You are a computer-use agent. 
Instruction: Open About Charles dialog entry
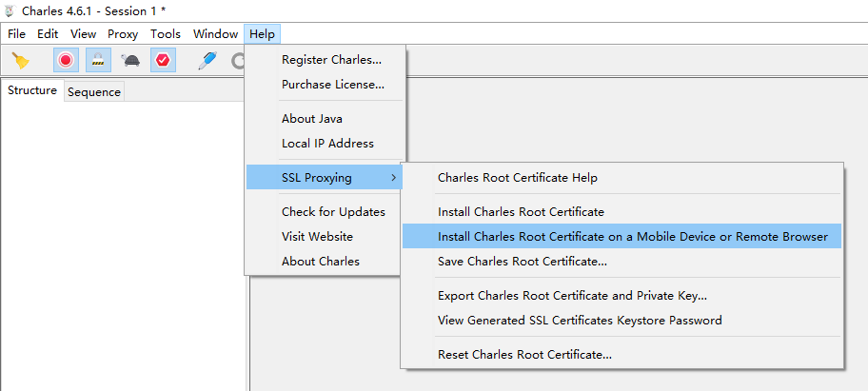pyautogui.click(x=325, y=261)
